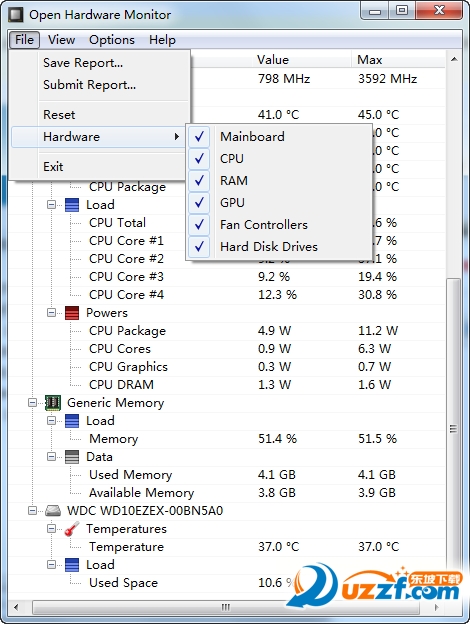The height and width of the screenshot is (624, 470).
Task: Open the Hardware submenu arrow
Action: click(177, 137)
